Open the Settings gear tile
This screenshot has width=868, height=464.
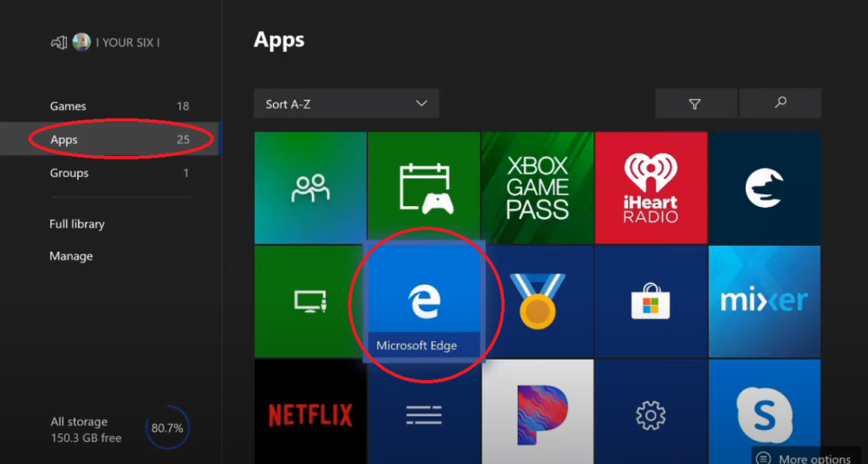(651, 411)
